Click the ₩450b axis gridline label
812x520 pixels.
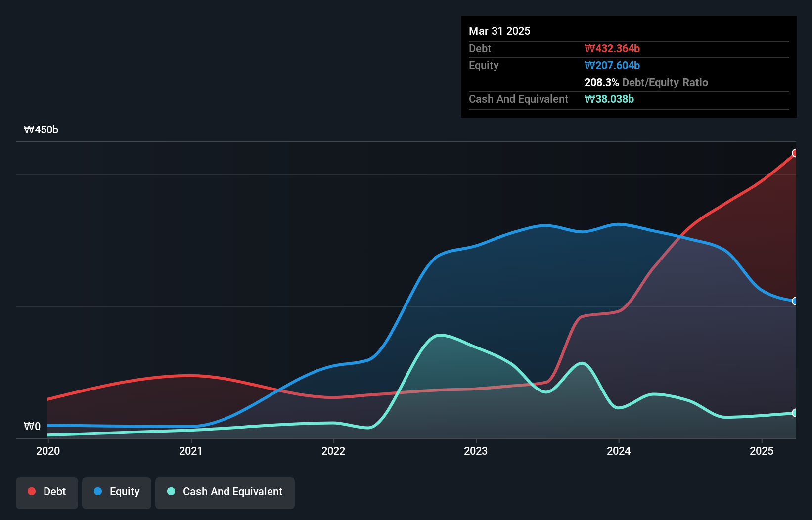point(42,130)
